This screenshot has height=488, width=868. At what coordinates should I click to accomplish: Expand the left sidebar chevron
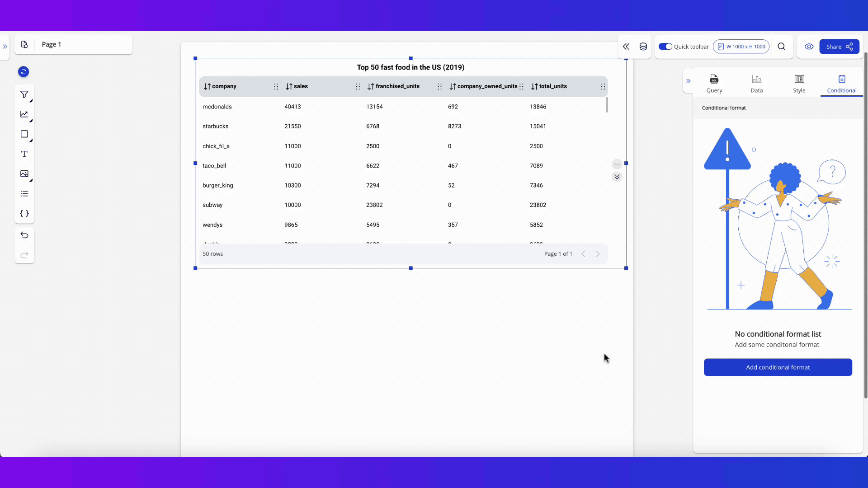(x=5, y=47)
